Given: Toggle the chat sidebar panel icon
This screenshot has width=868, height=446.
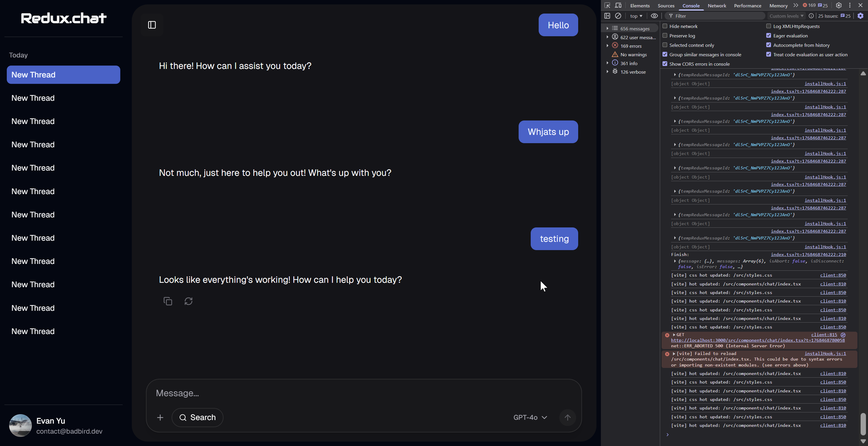Looking at the screenshot, I should [x=152, y=25].
